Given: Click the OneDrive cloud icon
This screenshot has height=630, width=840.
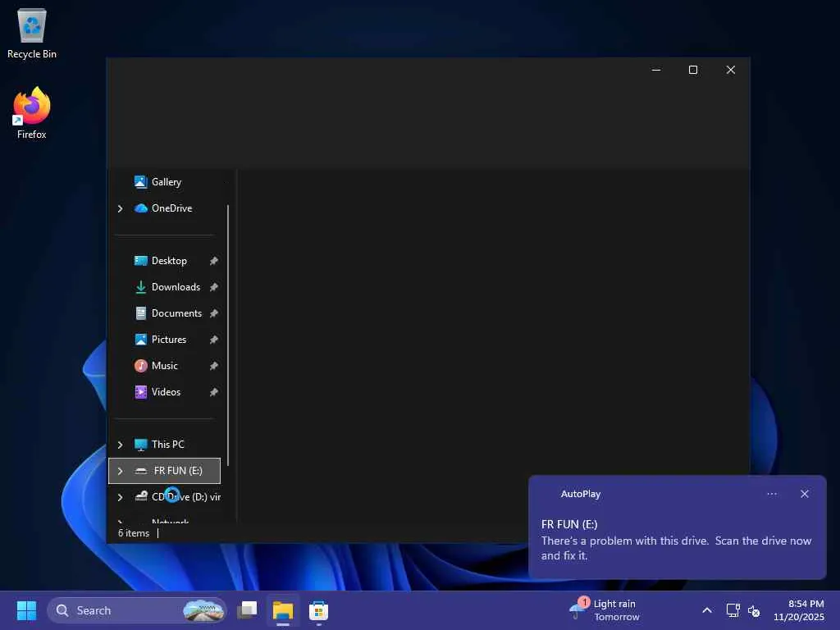Looking at the screenshot, I should point(141,208).
